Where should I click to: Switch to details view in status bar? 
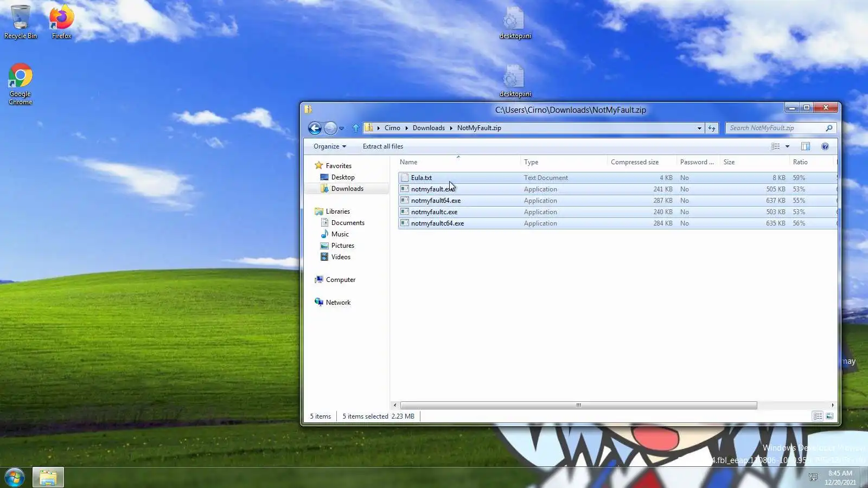tap(818, 416)
